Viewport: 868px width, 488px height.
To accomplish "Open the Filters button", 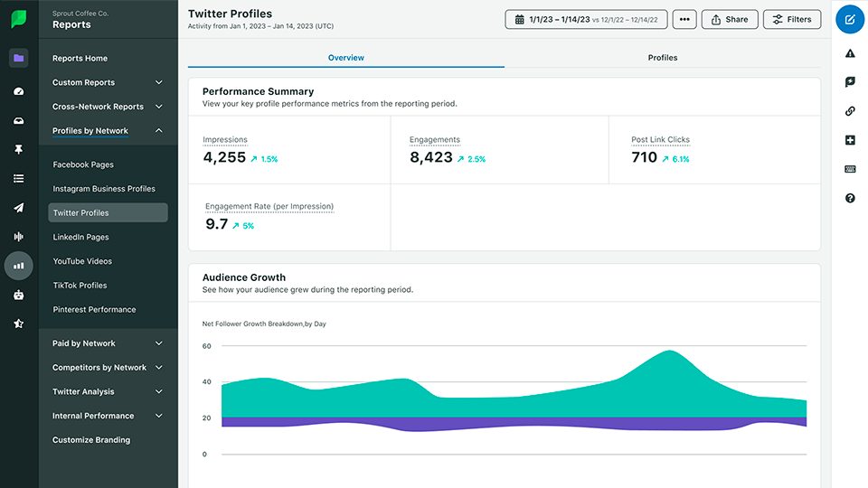I will [x=792, y=19].
